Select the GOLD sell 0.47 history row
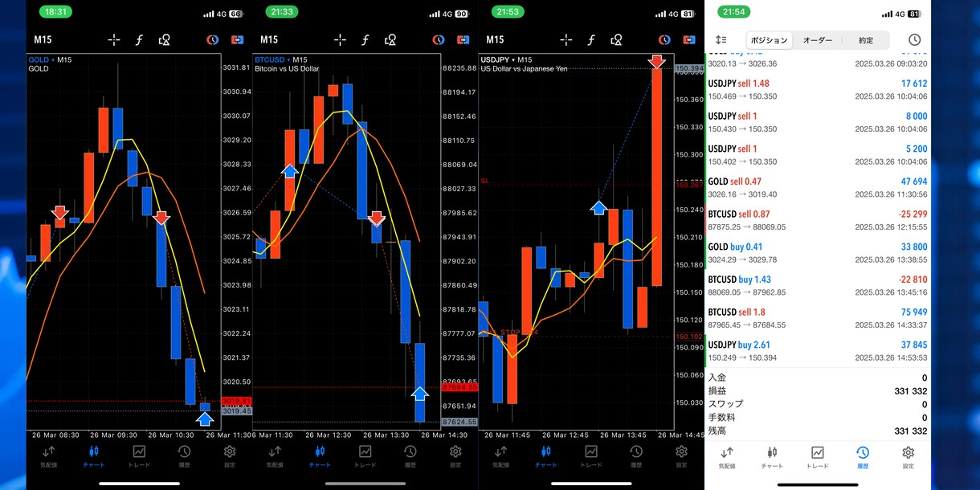The image size is (980, 490). point(818,187)
